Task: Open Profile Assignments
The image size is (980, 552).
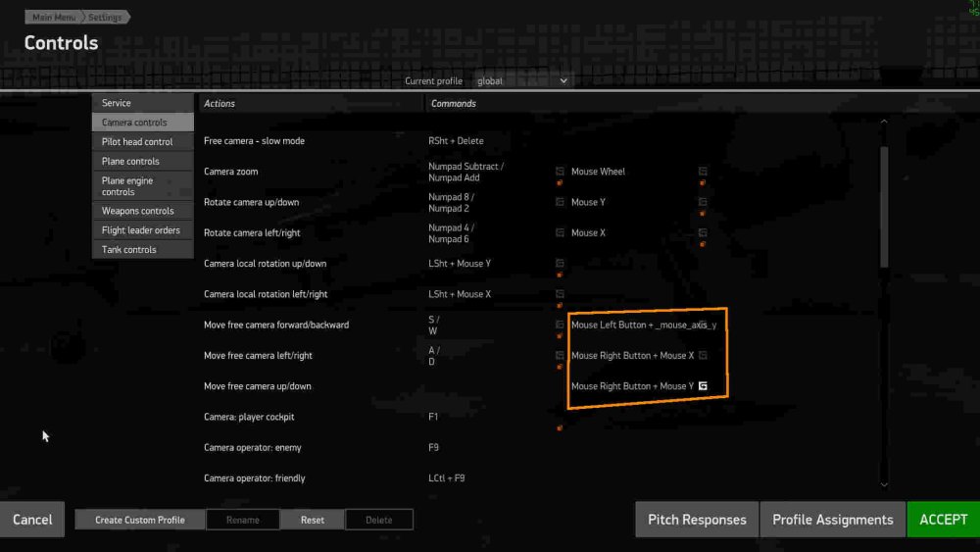Action: [x=832, y=520]
